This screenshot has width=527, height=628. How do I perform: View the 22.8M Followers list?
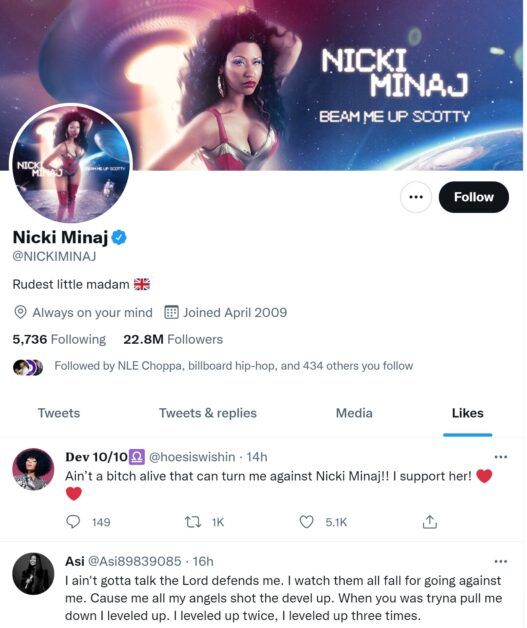pyautogui.click(x=173, y=339)
